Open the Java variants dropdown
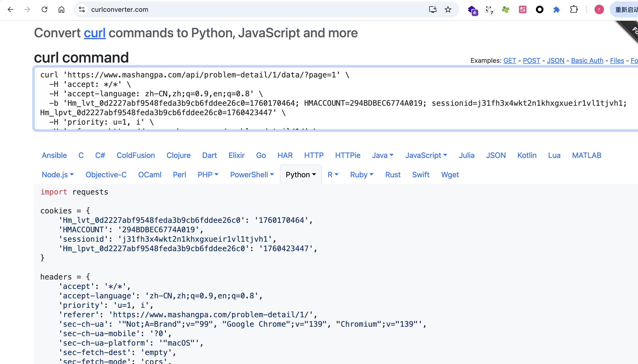 point(383,155)
